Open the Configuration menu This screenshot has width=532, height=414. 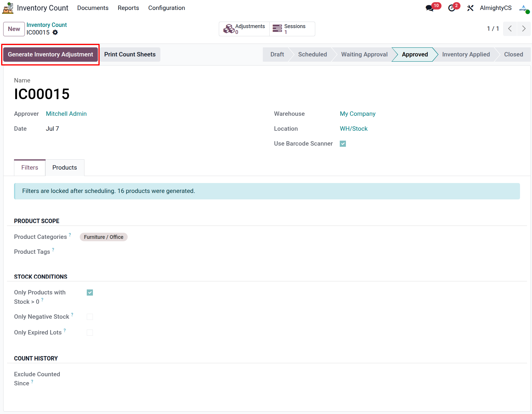coord(167,8)
